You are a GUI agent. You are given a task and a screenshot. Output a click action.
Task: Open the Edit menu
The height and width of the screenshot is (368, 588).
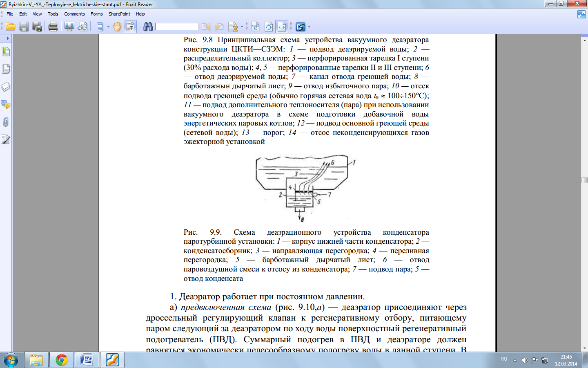click(23, 14)
